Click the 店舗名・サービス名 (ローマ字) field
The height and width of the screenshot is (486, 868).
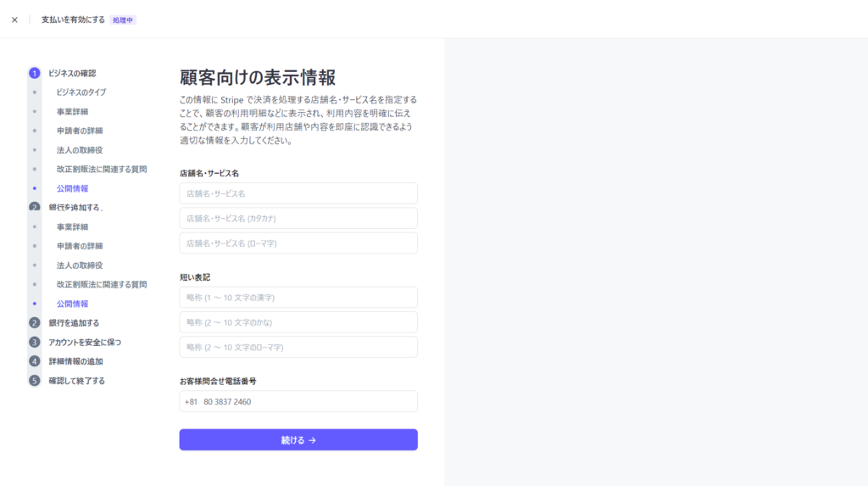[x=298, y=243]
